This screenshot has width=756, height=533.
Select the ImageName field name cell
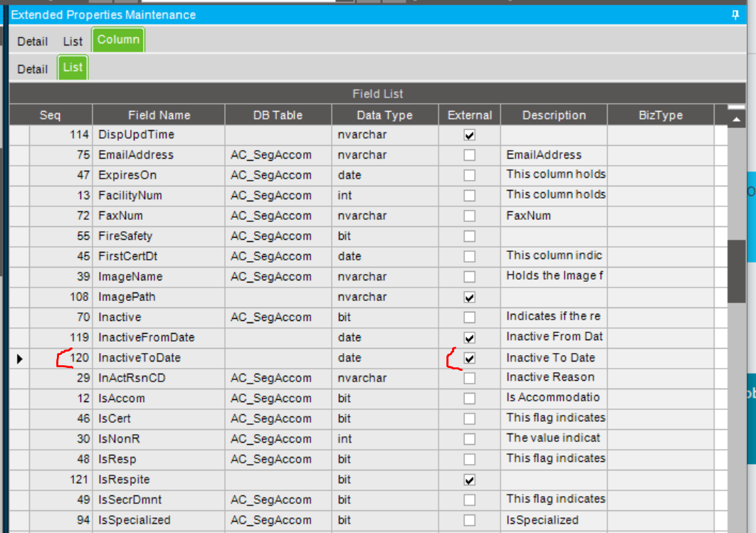[159, 277]
